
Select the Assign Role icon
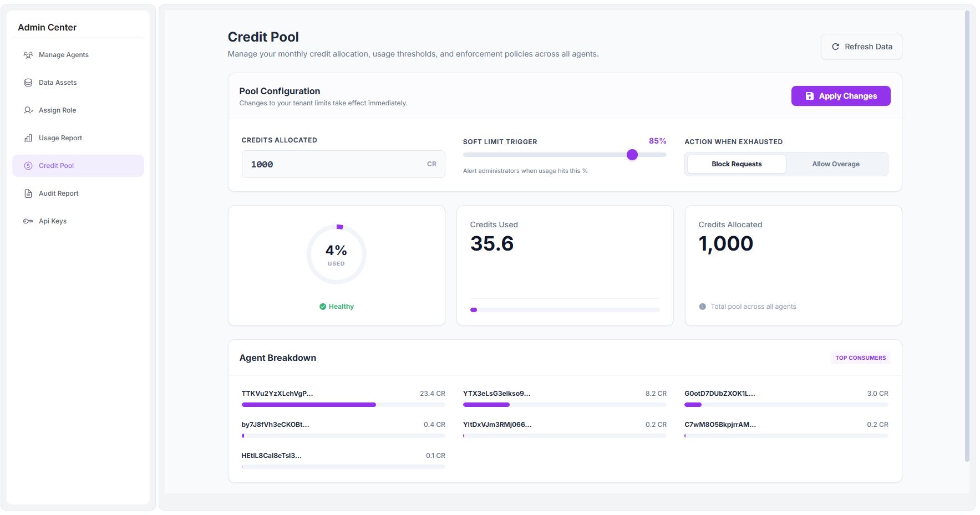pyautogui.click(x=27, y=110)
